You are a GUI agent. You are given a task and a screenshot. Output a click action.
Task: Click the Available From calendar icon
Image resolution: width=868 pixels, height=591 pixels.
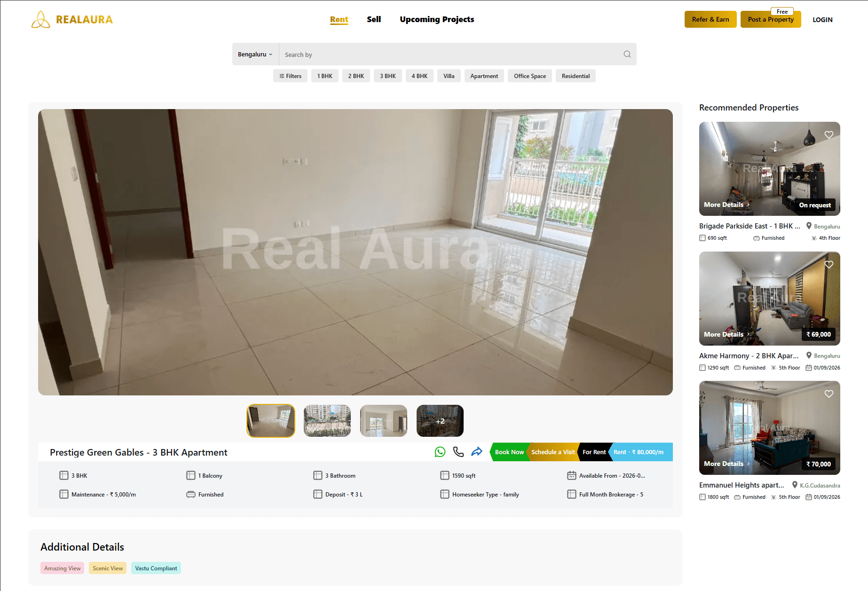coord(572,475)
